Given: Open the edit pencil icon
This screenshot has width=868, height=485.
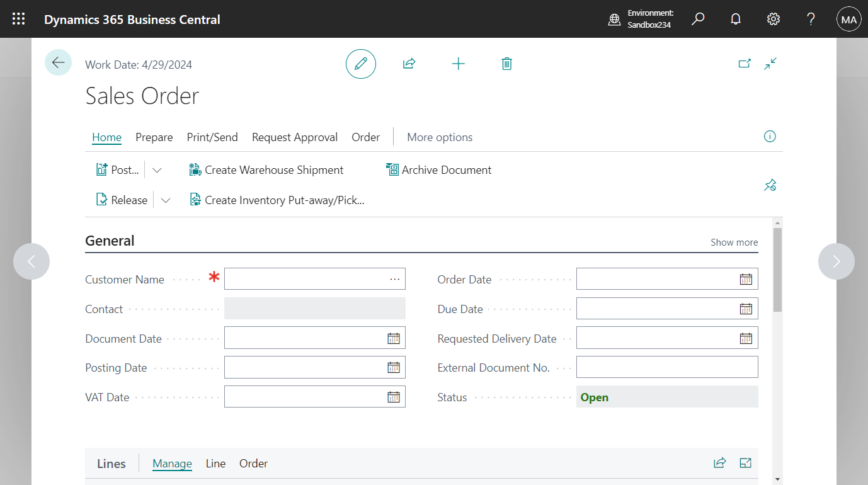Looking at the screenshot, I should pyautogui.click(x=360, y=64).
